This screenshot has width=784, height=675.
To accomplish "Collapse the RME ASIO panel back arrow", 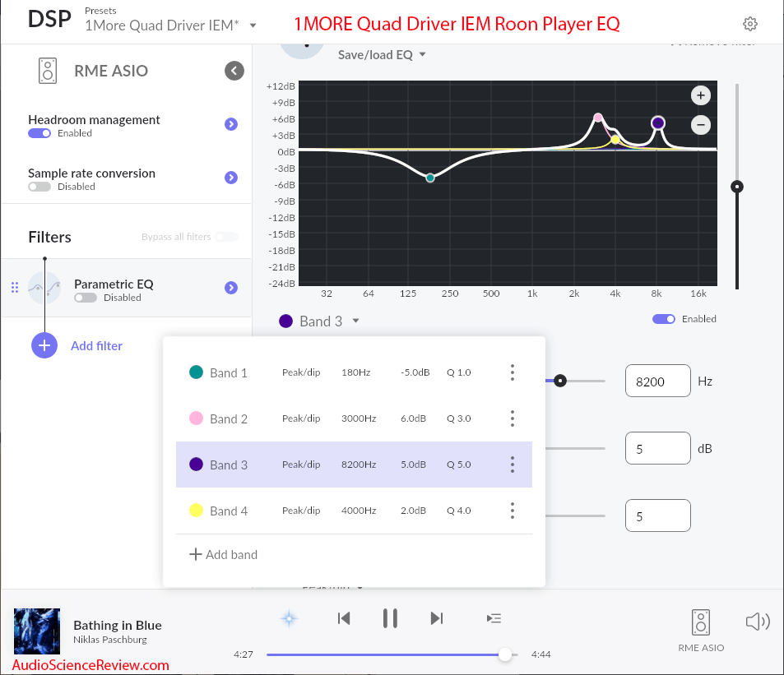I will tap(234, 71).
